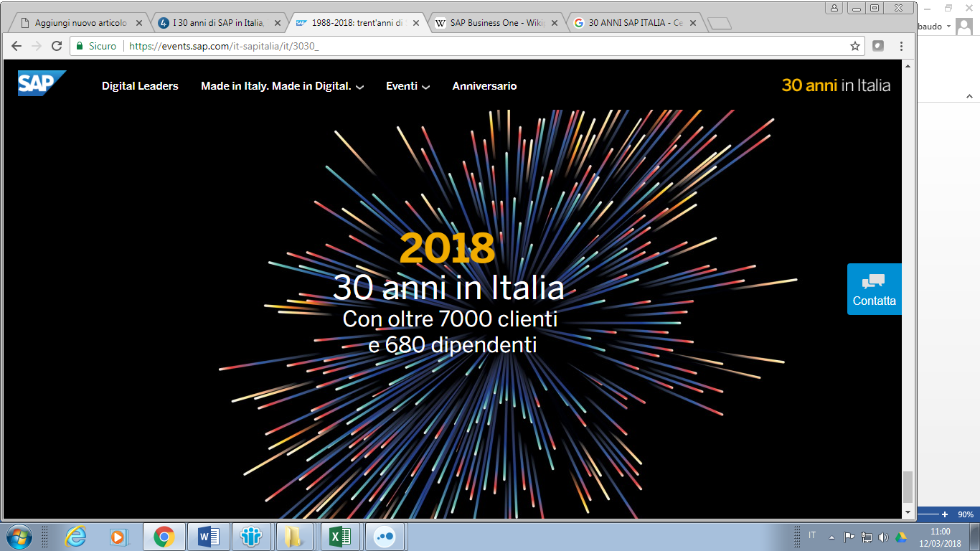Reload the current page
The image size is (980, 551).
pyautogui.click(x=57, y=46)
